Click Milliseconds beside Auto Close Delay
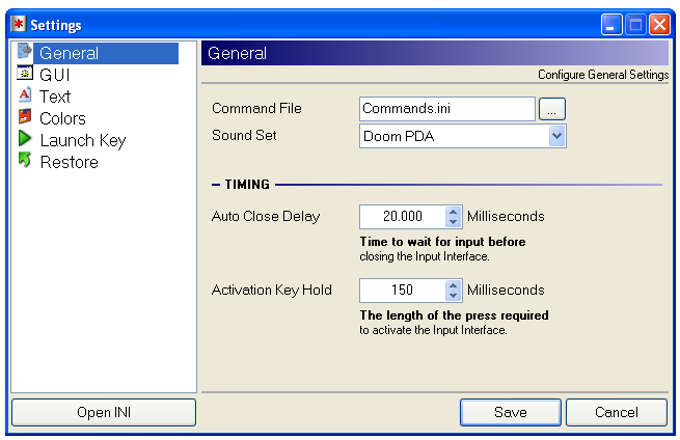This screenshot has width=680, height=440. coord(506,216)
